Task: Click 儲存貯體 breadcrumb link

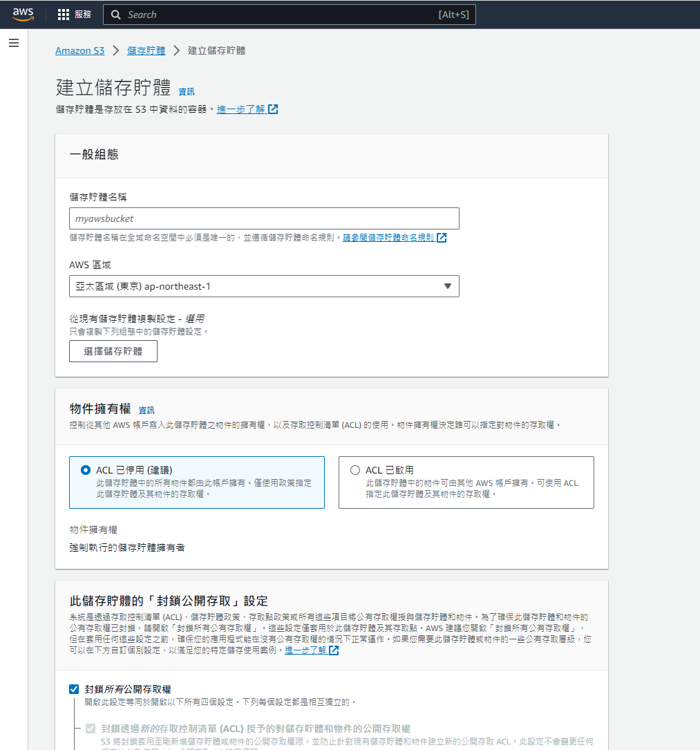Action: click(x=146, y=50)
